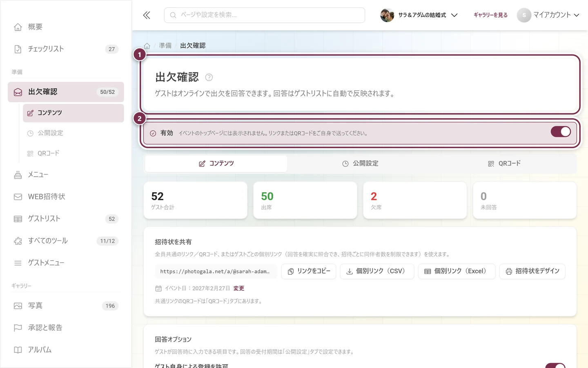Open WEB招待状 in the sidebar

point(66,197)
